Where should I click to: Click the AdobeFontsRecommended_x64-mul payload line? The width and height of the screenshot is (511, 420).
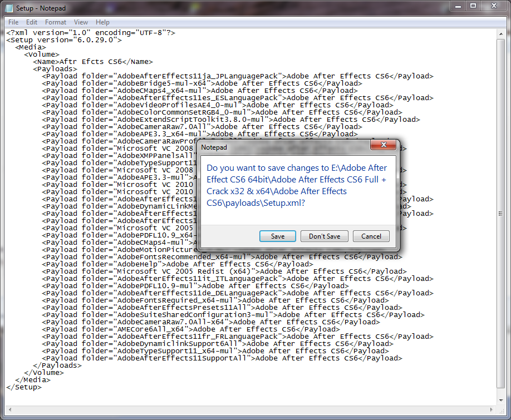tap(222, 256)
